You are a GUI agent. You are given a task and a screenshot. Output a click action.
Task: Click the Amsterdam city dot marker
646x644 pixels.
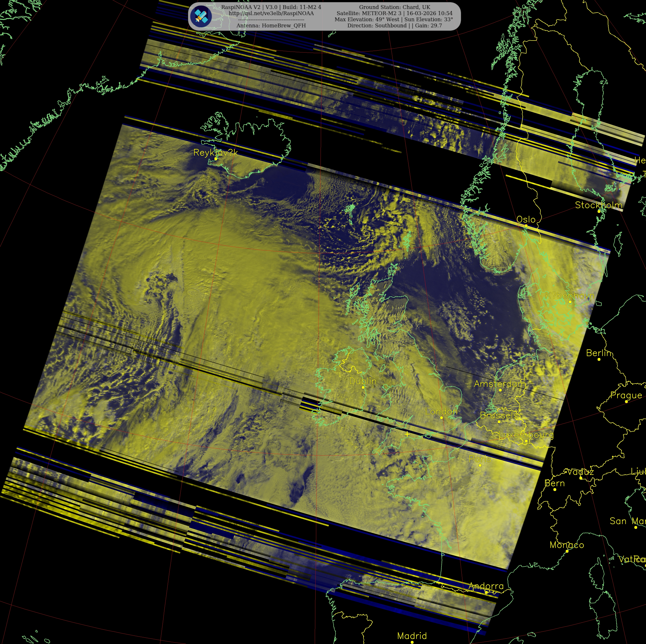click(x=500, y=390)
